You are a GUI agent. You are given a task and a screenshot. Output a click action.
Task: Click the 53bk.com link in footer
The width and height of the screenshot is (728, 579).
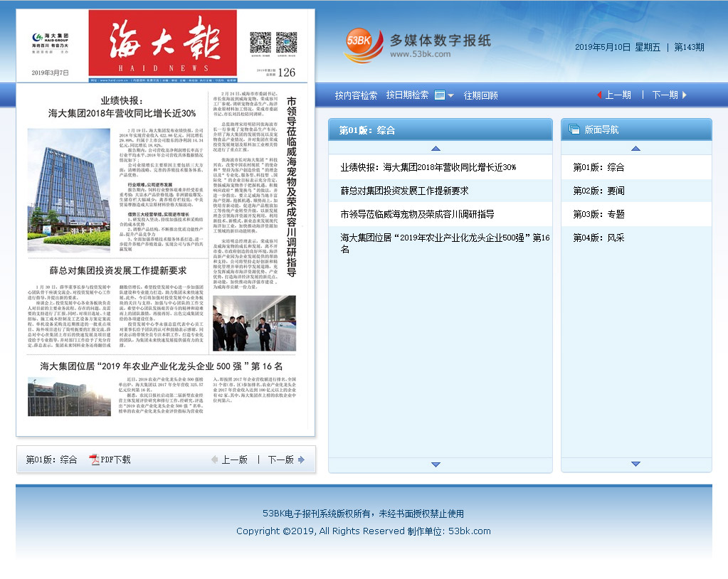pos(470,531)
